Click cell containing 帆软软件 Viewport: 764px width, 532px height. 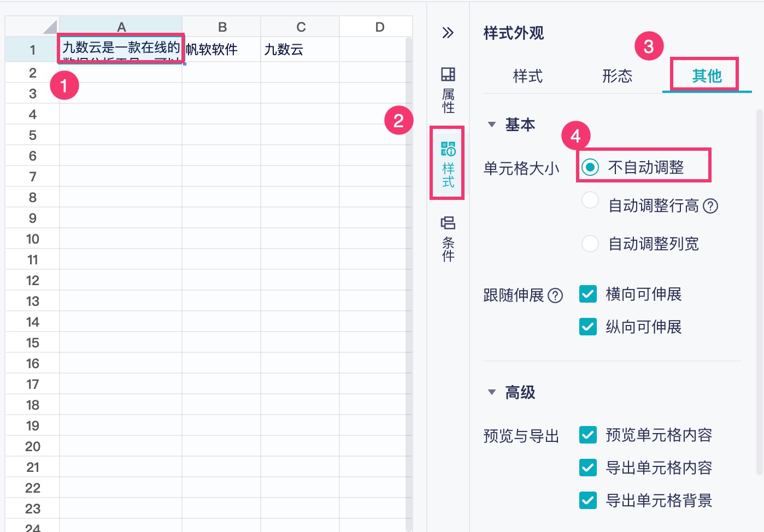[x=221, y=50]
